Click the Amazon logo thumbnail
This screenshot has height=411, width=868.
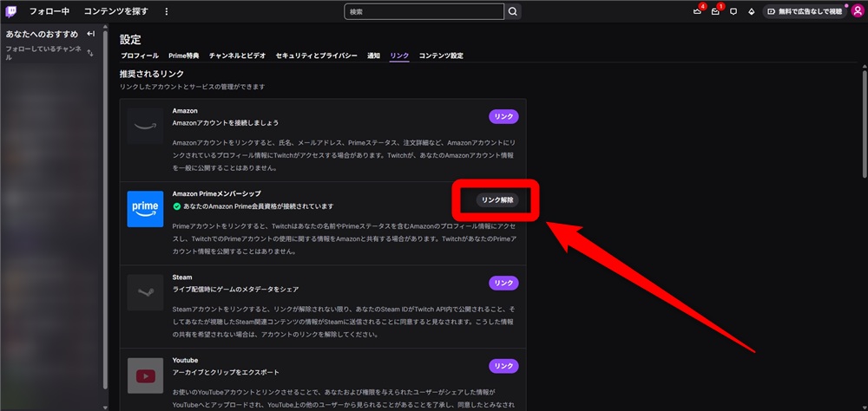click(145, 126)
